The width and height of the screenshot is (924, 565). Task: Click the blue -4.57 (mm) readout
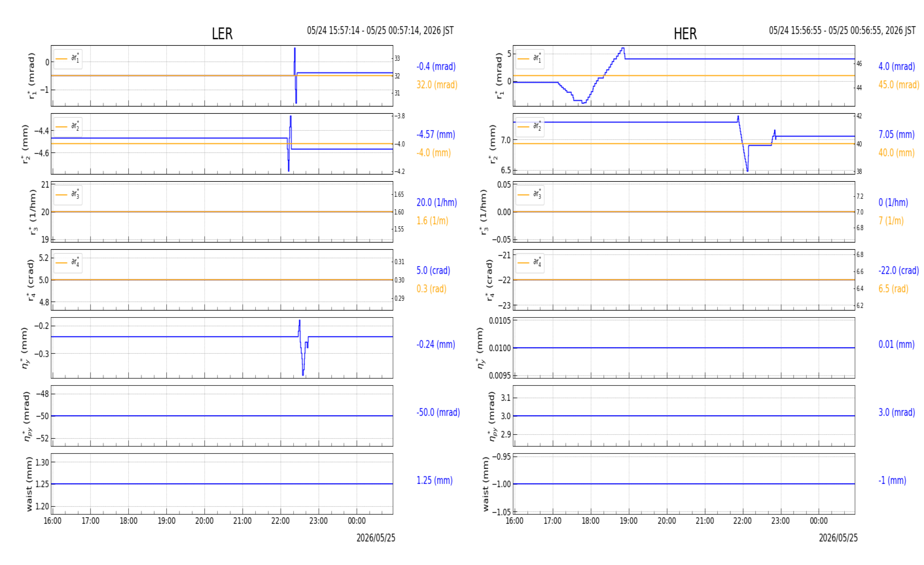[436, 134]
